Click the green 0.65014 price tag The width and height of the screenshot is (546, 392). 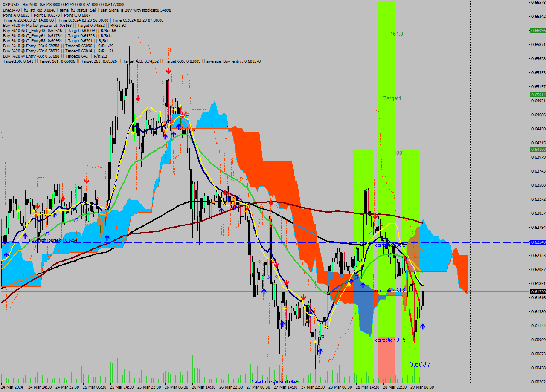coord(537,95)
